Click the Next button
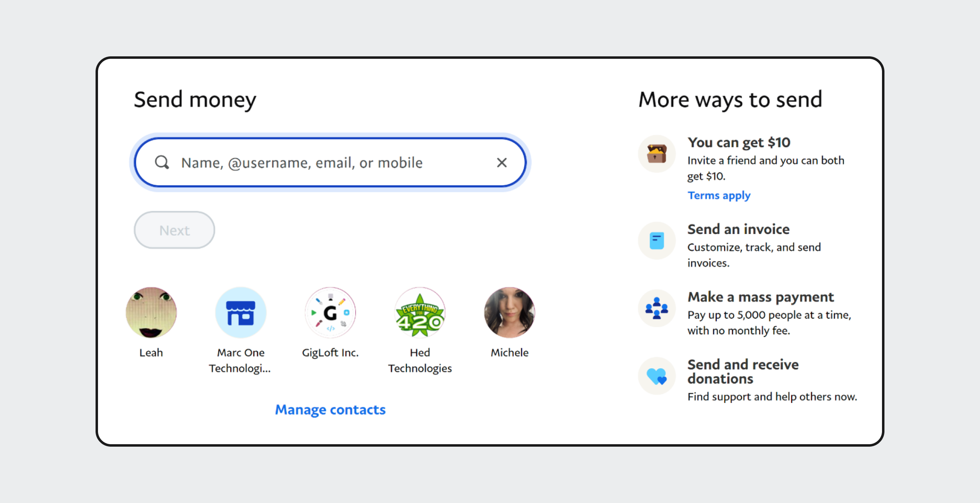The width and height of the screenshot is (980, 503). (174, 230)
